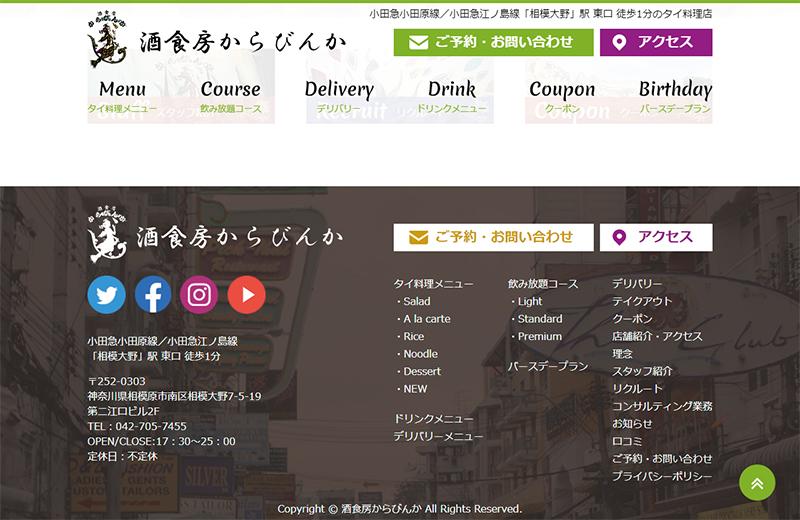This screenshot has height=520, width=800.
Task: Go to the Drink navigation item
Action: pyautogui.click(x=451, y=97)
